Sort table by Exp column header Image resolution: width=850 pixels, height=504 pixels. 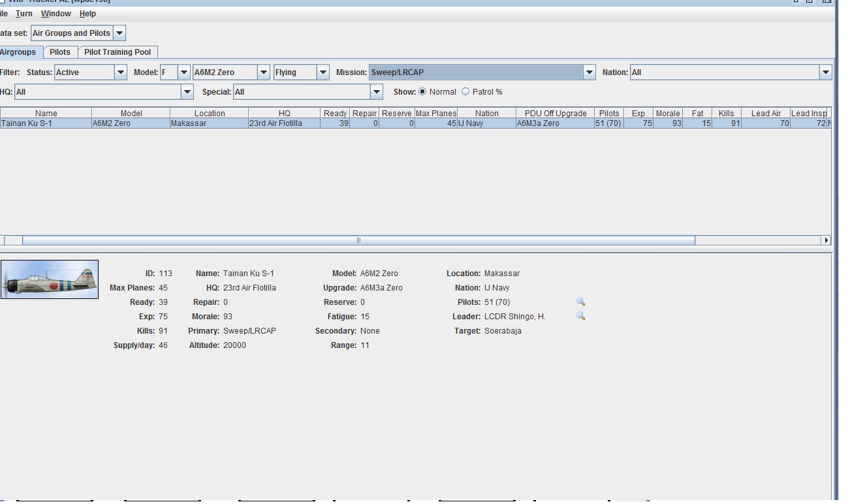coord(638,113)
